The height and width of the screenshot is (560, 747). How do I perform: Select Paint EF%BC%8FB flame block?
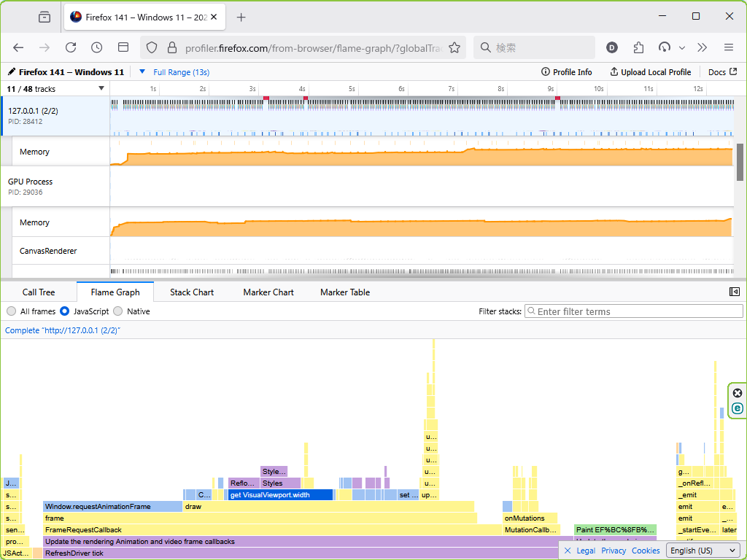click(x=615, y=529)
